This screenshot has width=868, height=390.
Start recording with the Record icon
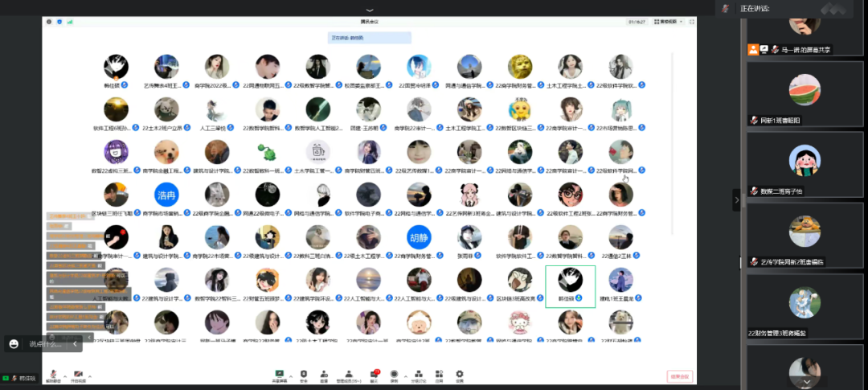pos(394,375)
